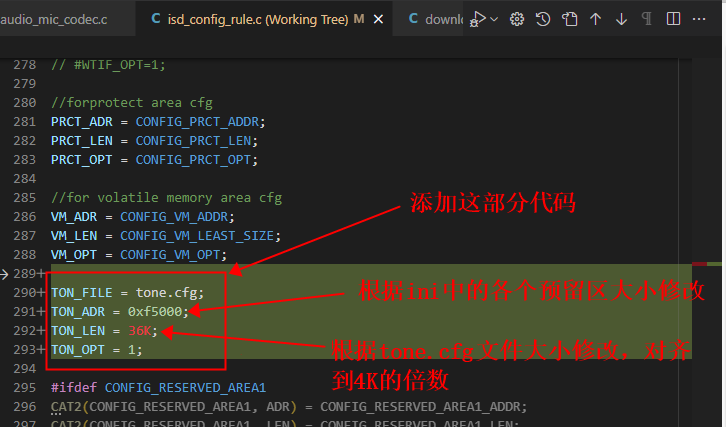
Task: Click the overview ruler change marker at right edge
Action: pos(707,264)
